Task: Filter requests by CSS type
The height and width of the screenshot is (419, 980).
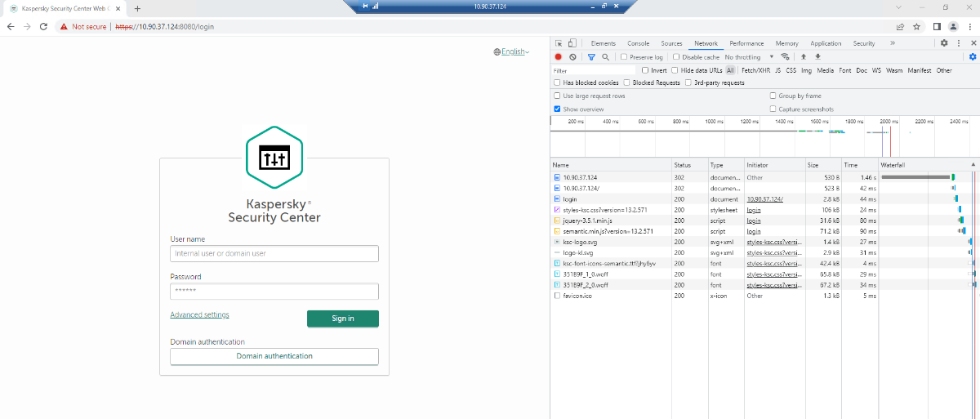Action: [791, 70]
